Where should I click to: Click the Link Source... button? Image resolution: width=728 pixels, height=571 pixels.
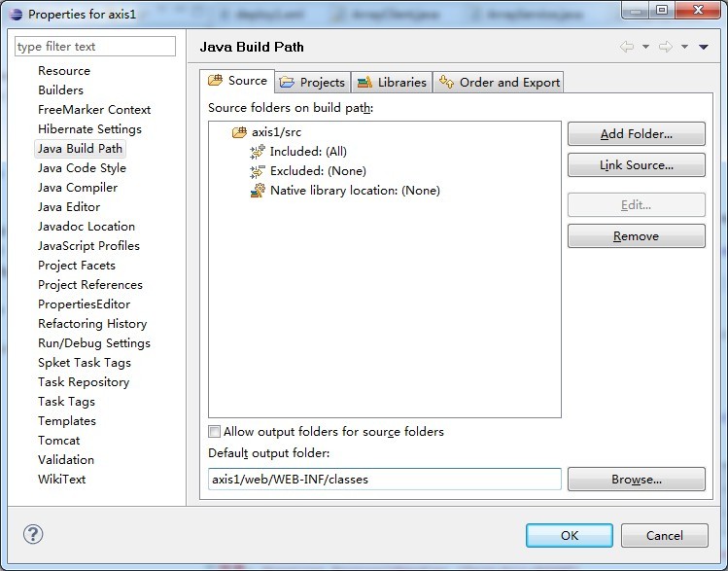636,165
